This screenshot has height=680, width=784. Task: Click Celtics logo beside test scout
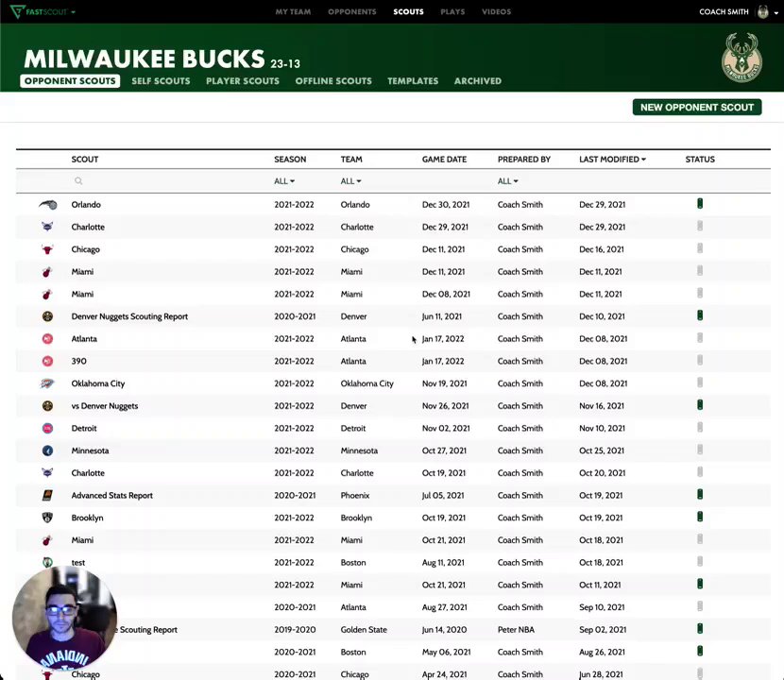tap(47, 562)
